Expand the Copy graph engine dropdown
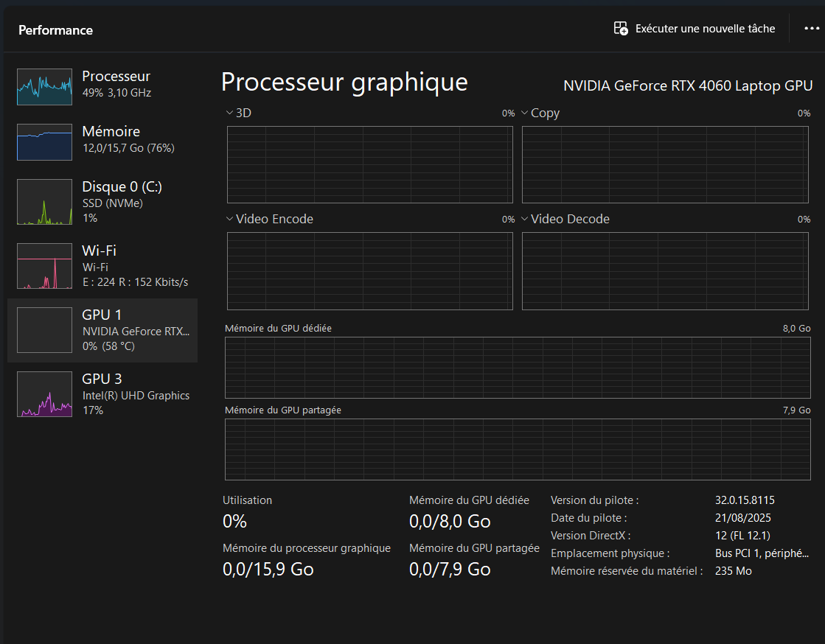Image resolution: width=825 pixels, height=644 pixels. (524, 113)
